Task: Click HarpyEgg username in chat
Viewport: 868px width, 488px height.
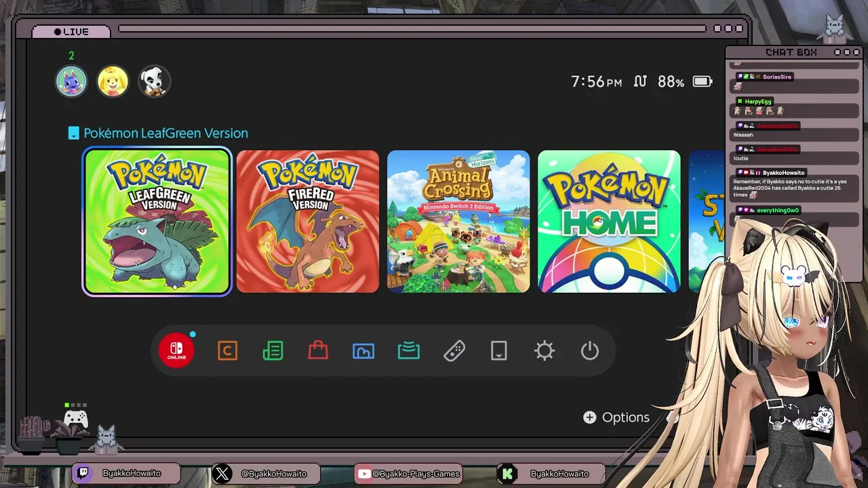Action: click(x=758, y=101)
